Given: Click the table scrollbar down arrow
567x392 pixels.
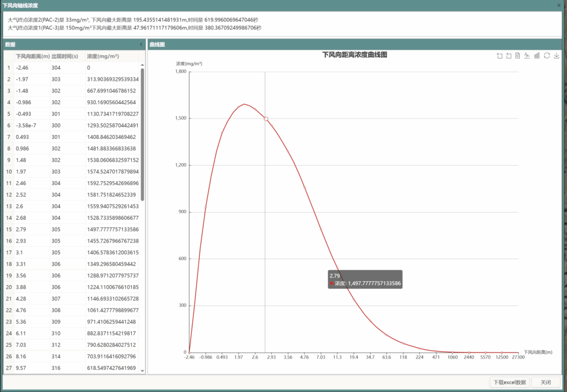Looking at the screenshot, I should [142, 371].
